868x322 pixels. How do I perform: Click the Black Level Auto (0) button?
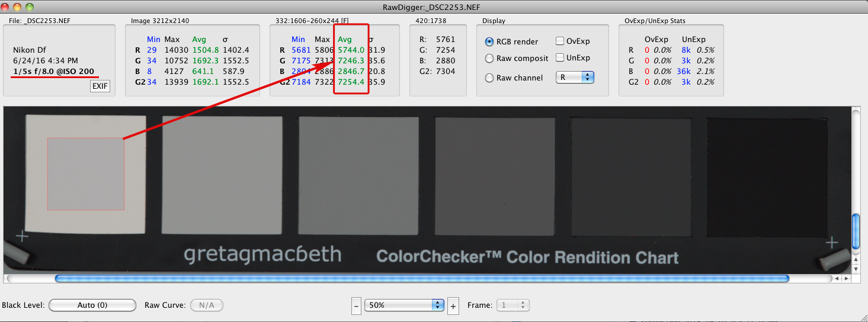tap(92, 305)
